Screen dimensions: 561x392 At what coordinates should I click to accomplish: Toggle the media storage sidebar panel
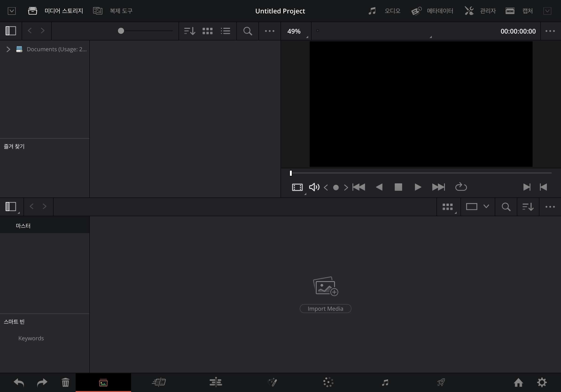(11, 31)
